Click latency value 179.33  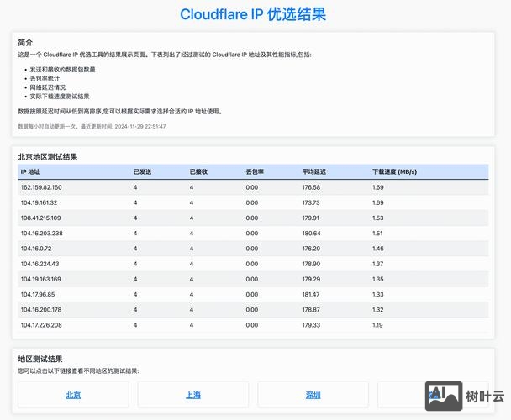311,325
